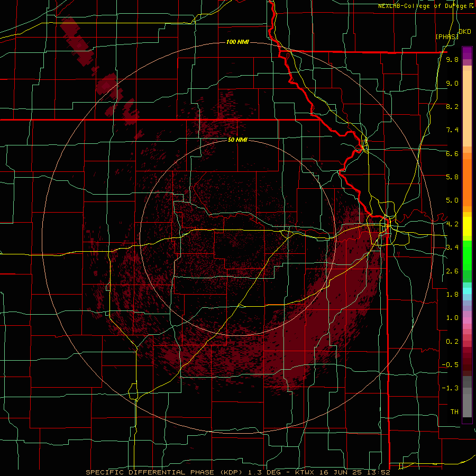
Task: Click the 4.2 value on the scale
Action: pyautogui.click(x=452, y=224)
